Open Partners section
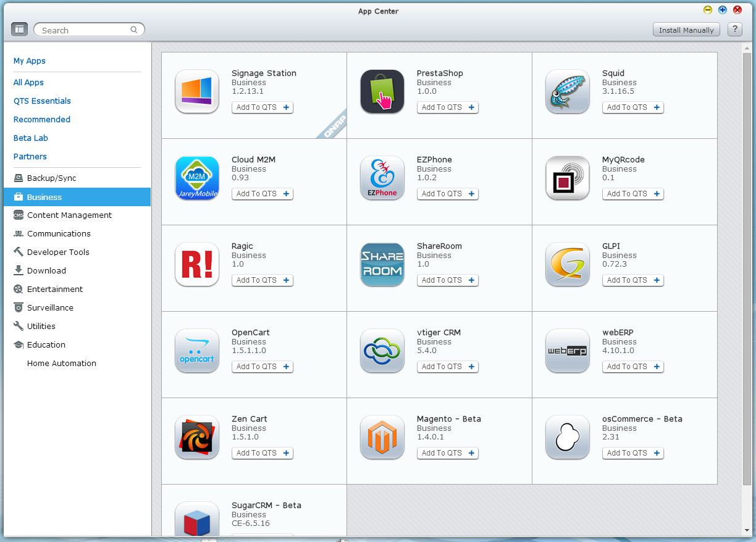Viewport: 756px width, 542px height. 30,156
